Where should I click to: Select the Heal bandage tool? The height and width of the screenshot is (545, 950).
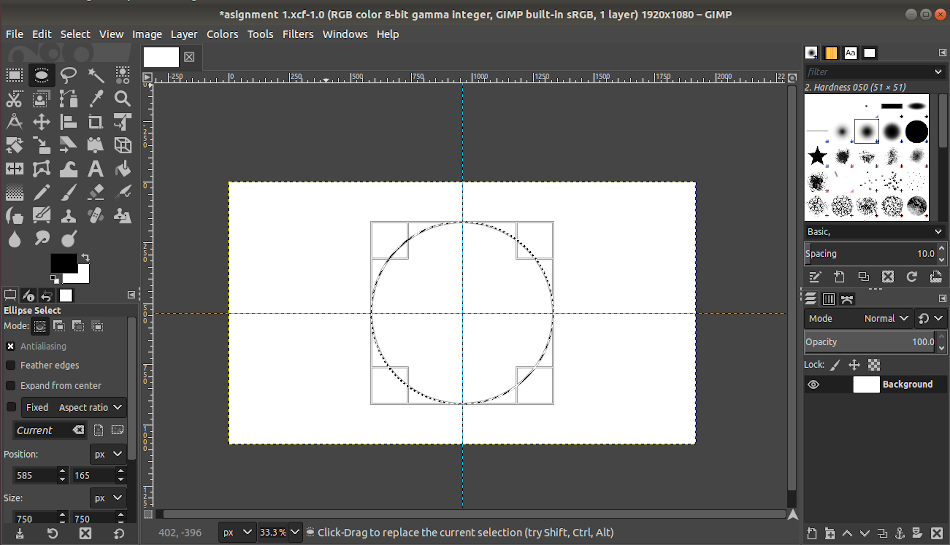point(96,216)
